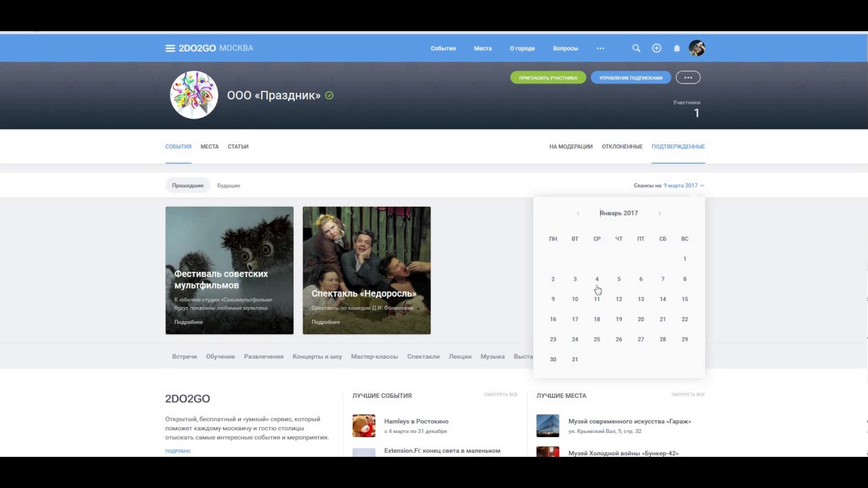Go to previous month in calendar
Viewport: 868px width, 488px height.
578,213
